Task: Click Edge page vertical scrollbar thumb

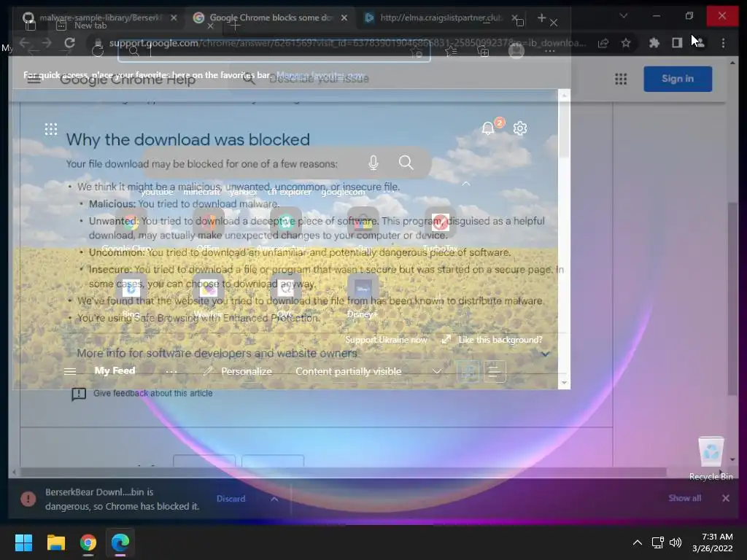Action: tap(564, 128)
